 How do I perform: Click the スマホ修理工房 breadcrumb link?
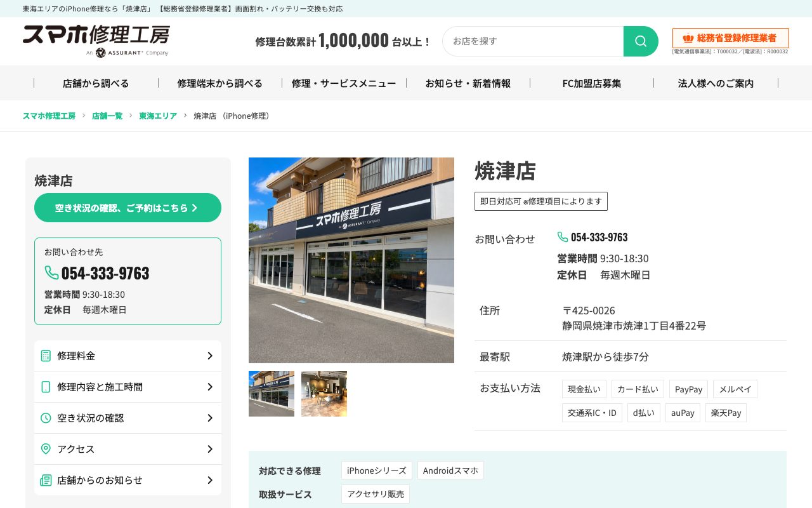[x=49, y=116]
